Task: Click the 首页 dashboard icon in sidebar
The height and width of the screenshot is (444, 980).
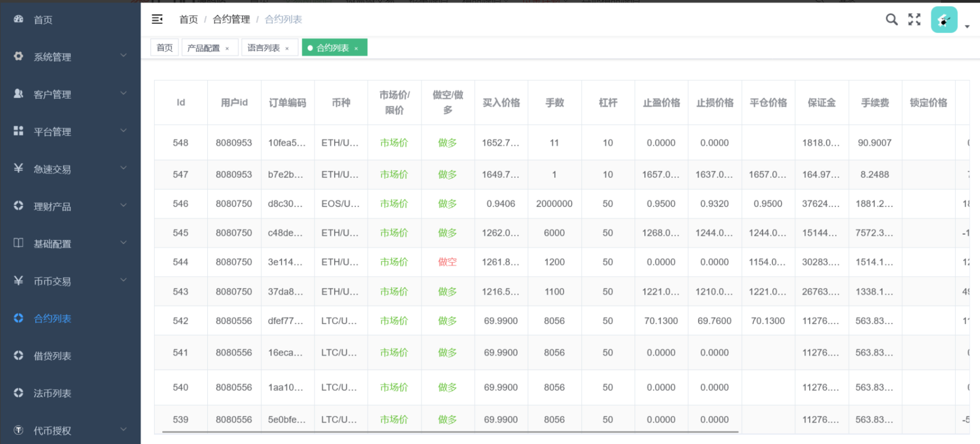Action: pos(18,20)
